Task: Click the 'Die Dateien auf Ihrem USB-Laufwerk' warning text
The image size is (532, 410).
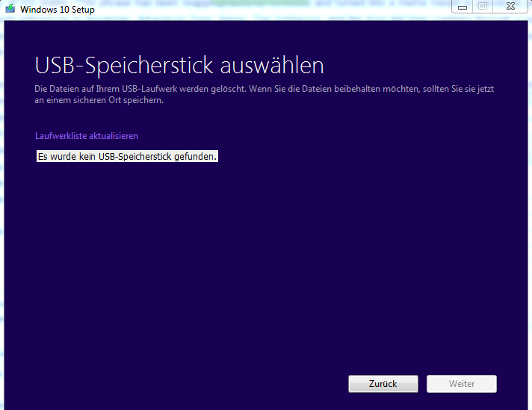Action: (264, 94)
